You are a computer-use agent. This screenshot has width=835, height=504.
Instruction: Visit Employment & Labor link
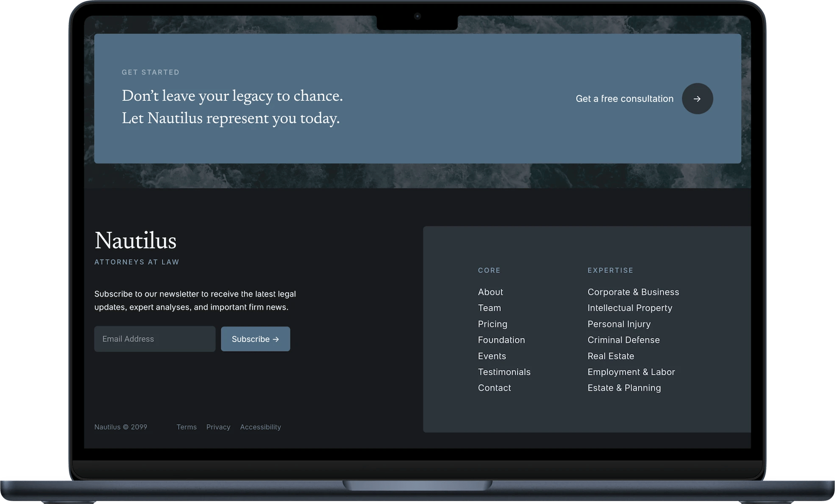coord(631,372)
